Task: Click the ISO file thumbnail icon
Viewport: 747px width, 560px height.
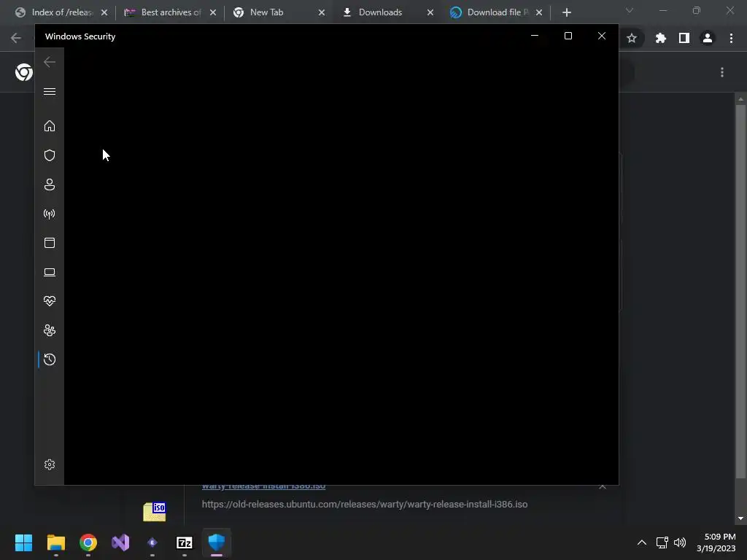Action: 155,512
